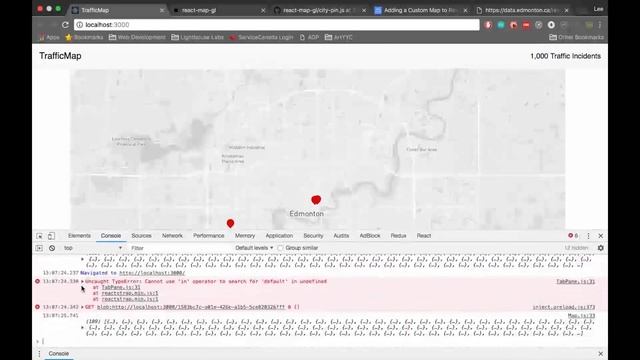Open the AHYYC bookmarks folder

coord(339,37)
